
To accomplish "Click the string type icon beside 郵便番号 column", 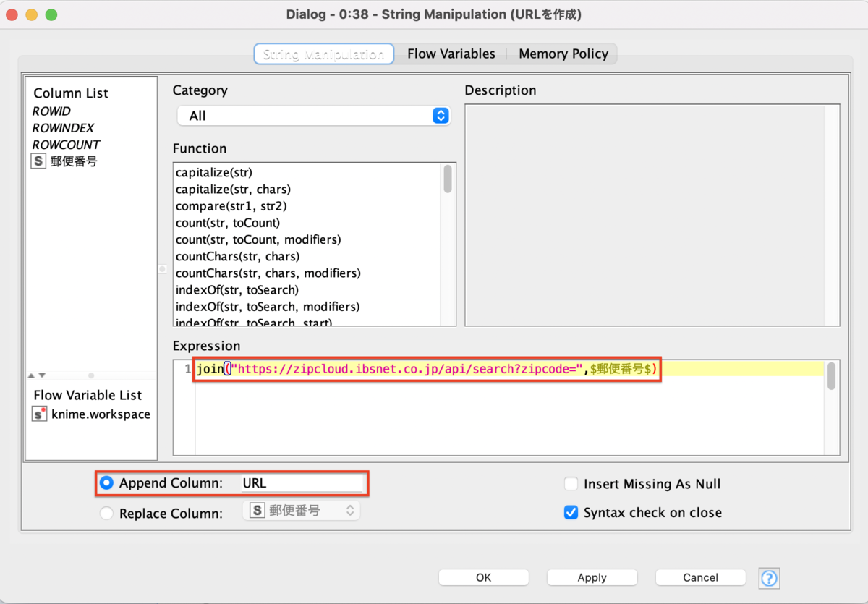I will point(38,161).
